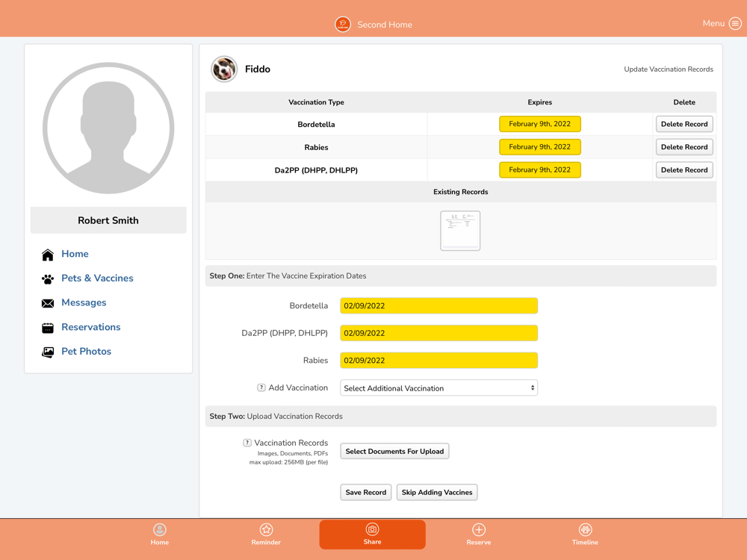The height and width of the screenshot is (560, 747).
Task: Click Fiddo's dog profile photo
Action: click(x=224, y=69)
